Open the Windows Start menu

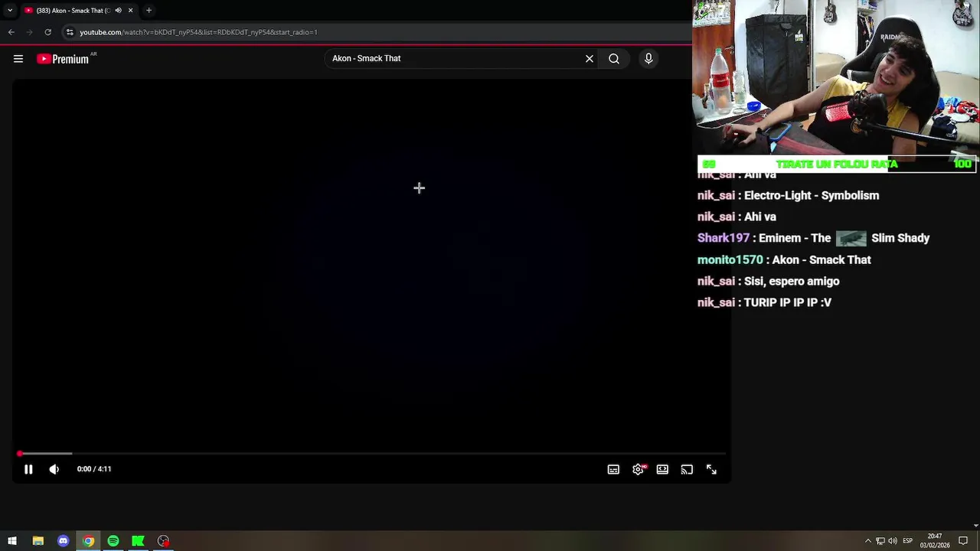12,541
